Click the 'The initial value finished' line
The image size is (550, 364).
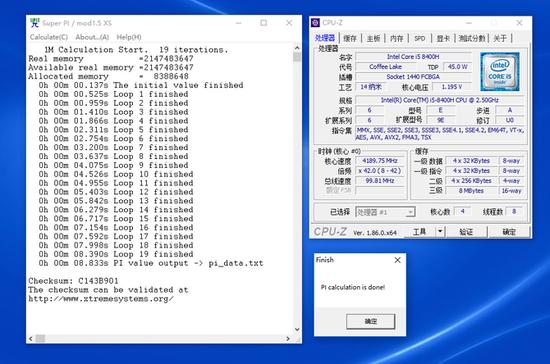click(x=141, y=85)
